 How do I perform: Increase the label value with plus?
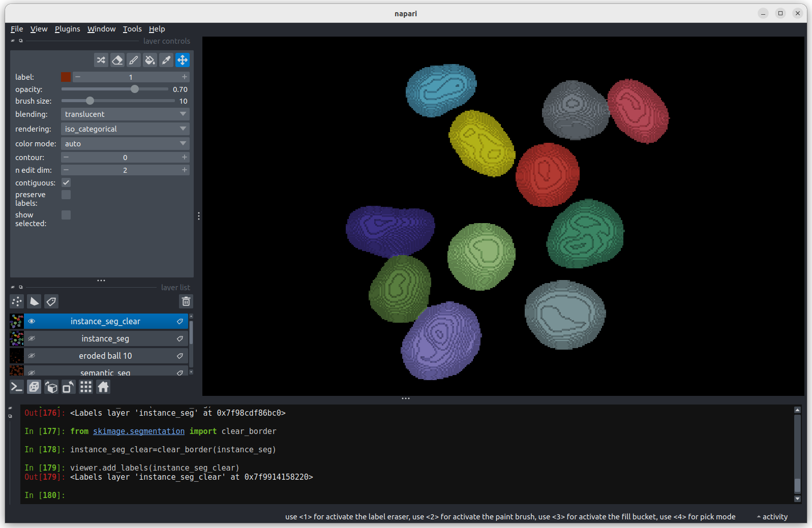tap(184, 77)
